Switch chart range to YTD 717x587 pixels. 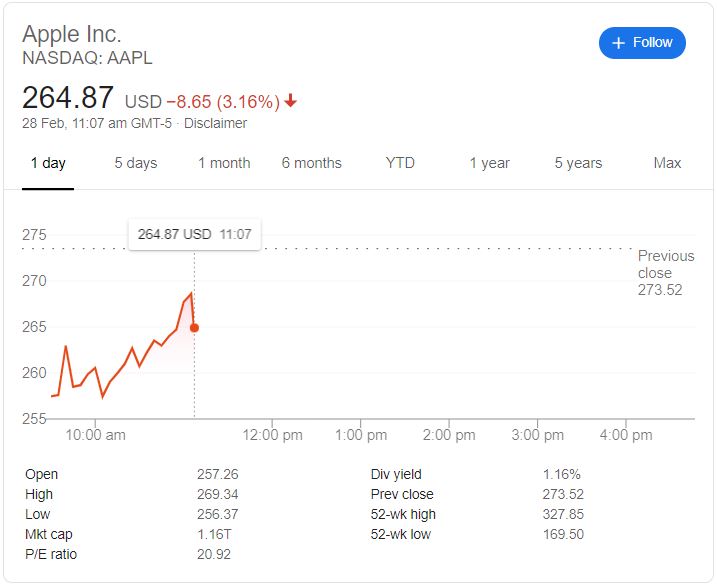(x=400, y=163)
